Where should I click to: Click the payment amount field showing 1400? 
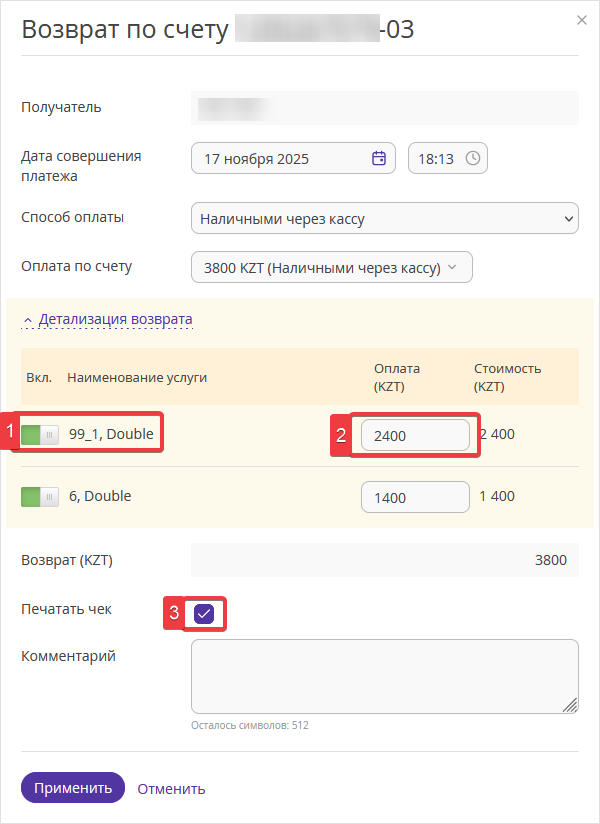[415, 497]
